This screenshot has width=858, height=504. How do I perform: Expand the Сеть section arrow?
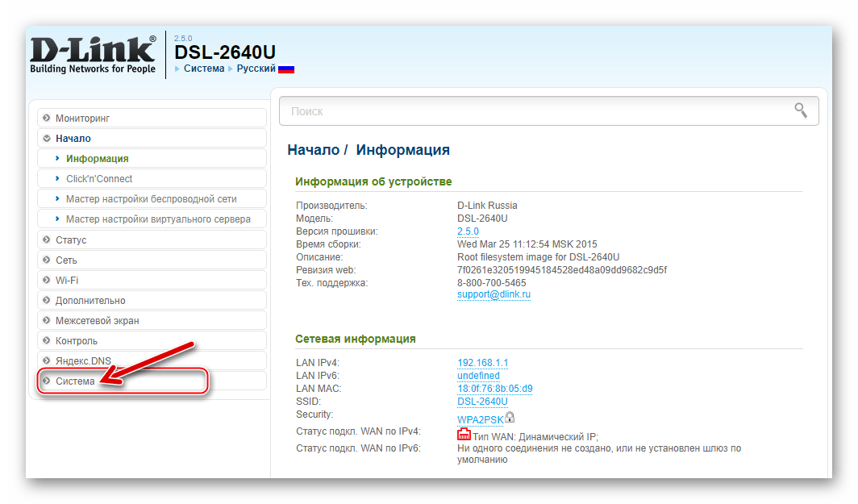(x=47, y=260)
